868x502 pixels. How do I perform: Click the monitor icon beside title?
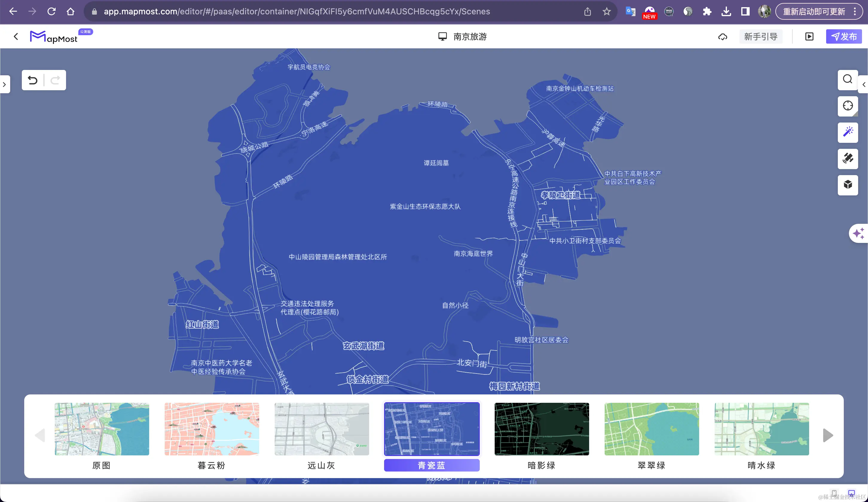pyautogui.click(x=442, y=36)
